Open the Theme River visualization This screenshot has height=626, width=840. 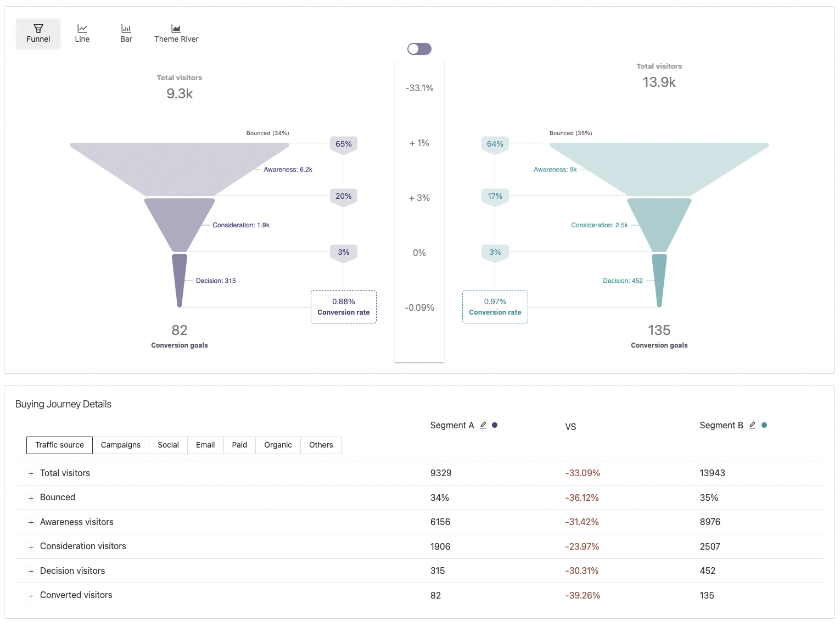[176, 32]
